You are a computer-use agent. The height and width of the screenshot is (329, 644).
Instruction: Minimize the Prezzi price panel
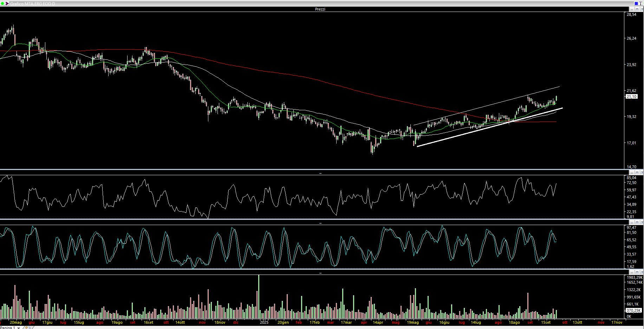(x=632, y=9)
